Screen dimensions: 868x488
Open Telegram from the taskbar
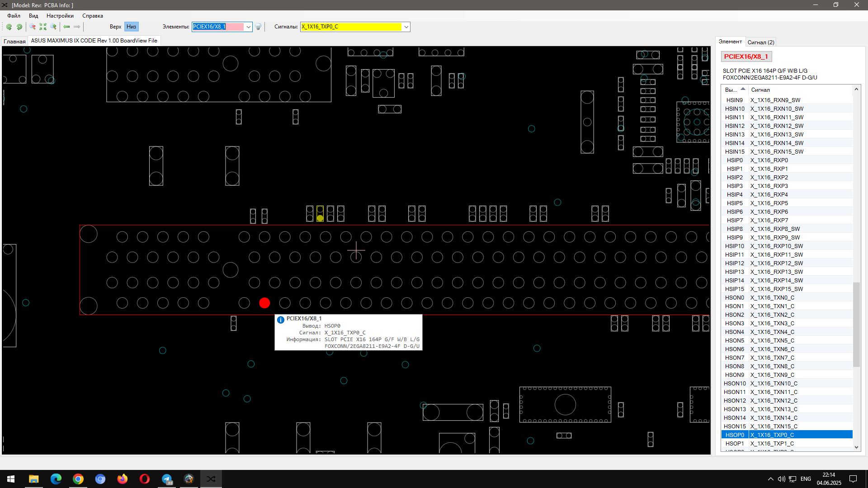click(167, 479)
